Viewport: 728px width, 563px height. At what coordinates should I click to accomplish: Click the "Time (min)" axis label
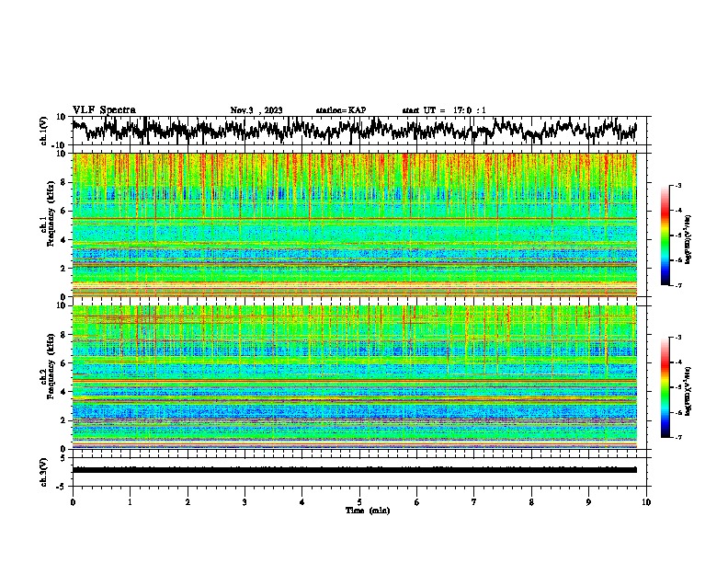[x=368, y=511]
